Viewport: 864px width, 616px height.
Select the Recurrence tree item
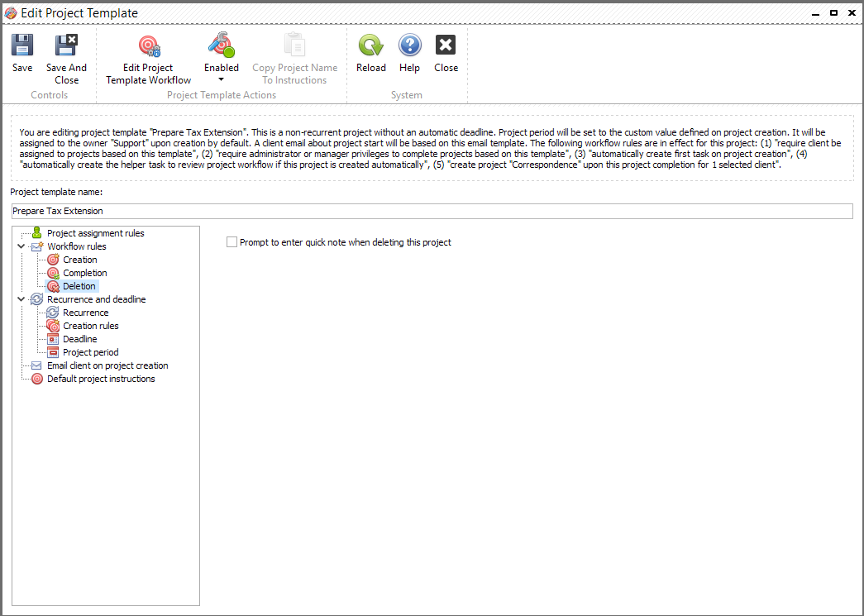pyautogui.click(x=85, y=313)
